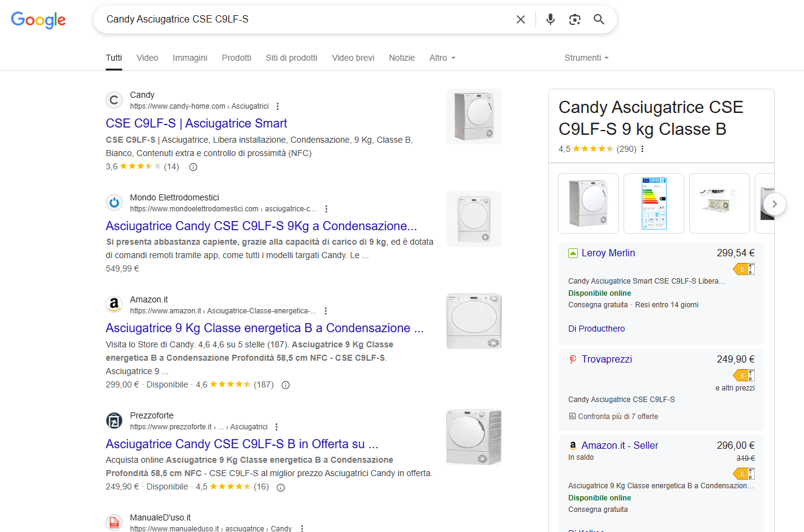
Task: Open Mondo Elettrodomestici result thumbnail
Action: click(x=474, y=219)
